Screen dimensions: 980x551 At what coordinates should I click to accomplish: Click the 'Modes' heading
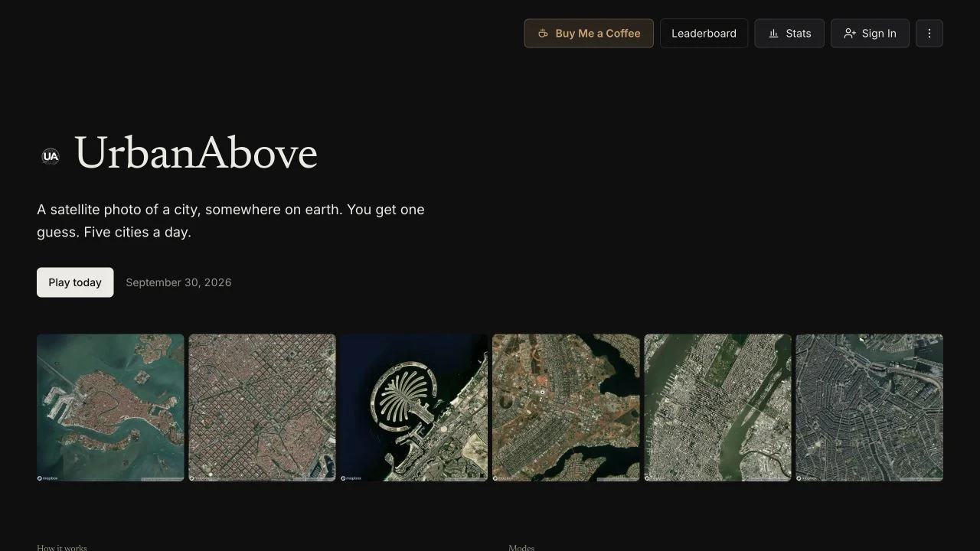tap(521, 547)
